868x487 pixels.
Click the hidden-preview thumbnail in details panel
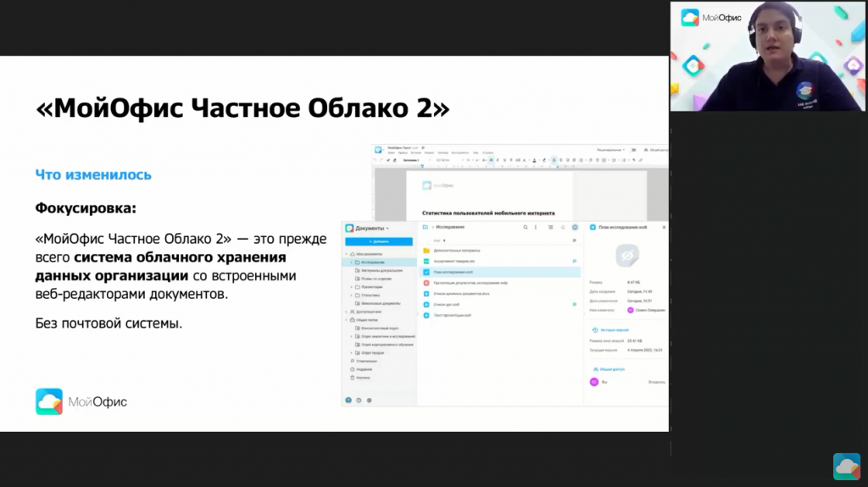click(627, 256)
